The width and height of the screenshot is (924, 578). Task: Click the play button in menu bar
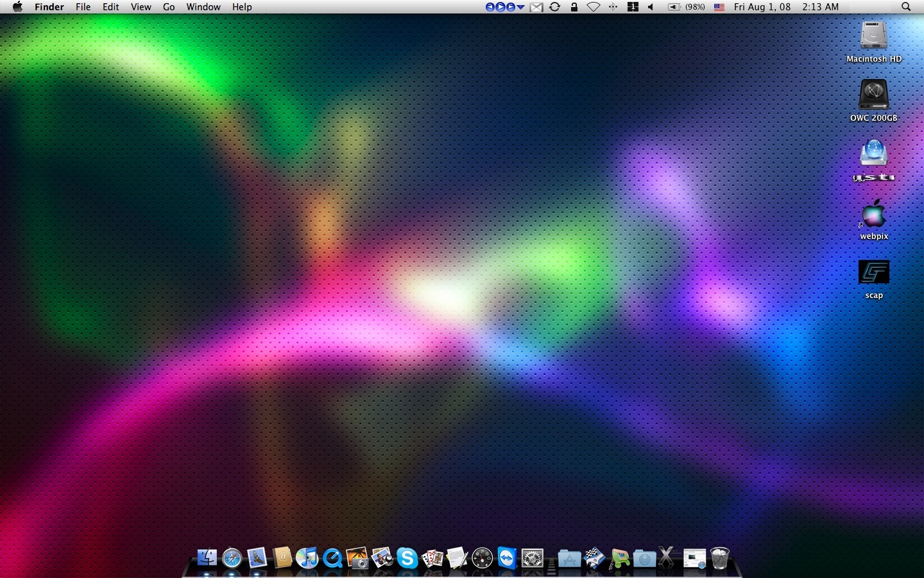point(501,7)
